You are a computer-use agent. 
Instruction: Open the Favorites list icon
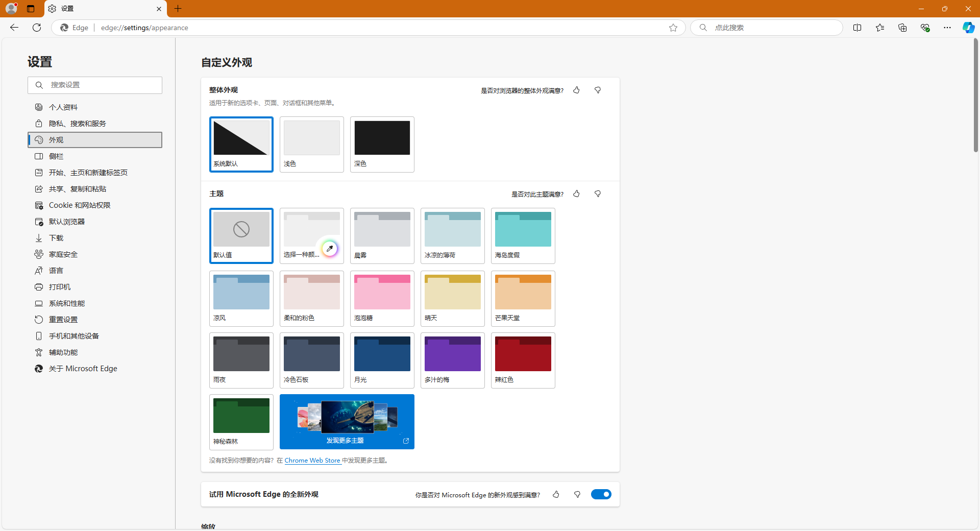pyautogui.click(x=880, y=28)
